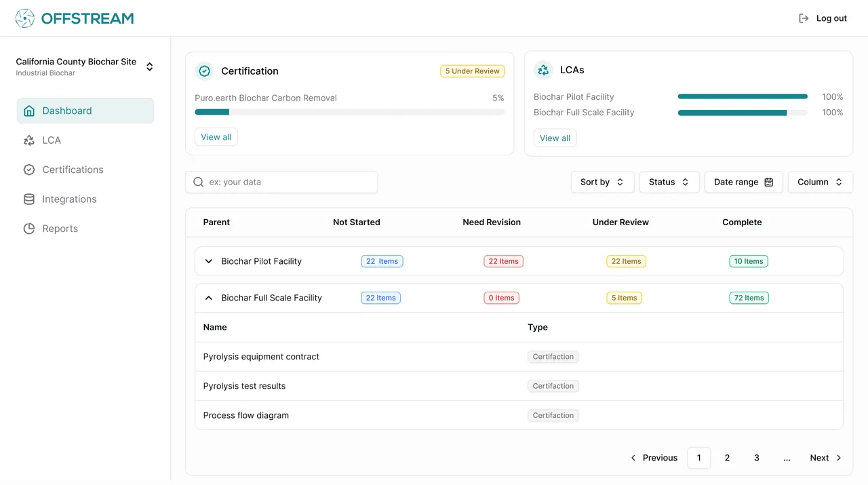
Task: Click the LCAs card recycle icon
Action: (543, 70)
